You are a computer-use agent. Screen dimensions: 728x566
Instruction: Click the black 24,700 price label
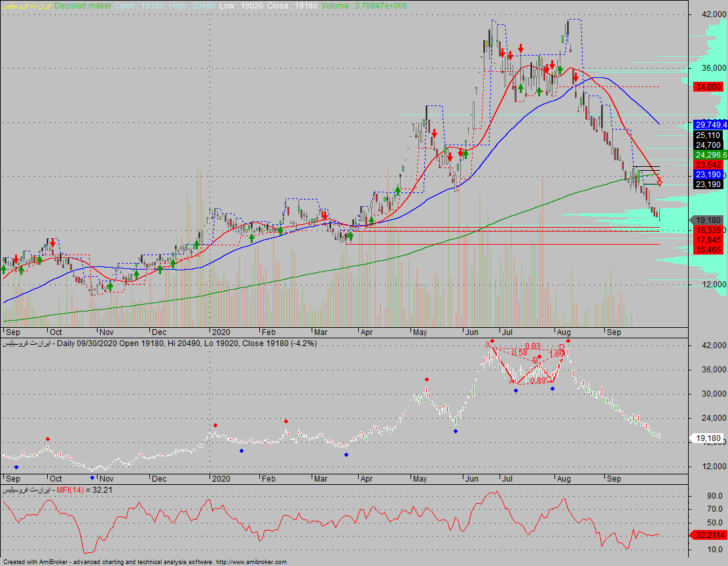click(x=708, y=145)
